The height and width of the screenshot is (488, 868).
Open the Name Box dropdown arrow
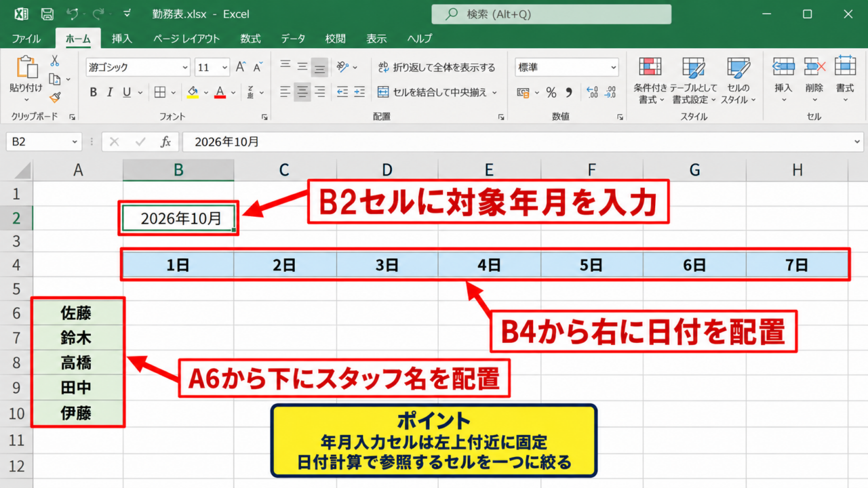point(75,142)
